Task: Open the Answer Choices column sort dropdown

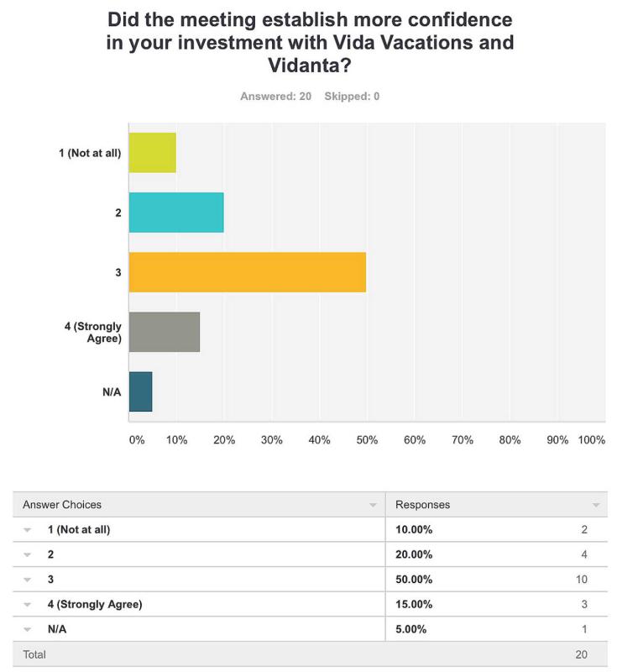Action: [x=373, y=506]
